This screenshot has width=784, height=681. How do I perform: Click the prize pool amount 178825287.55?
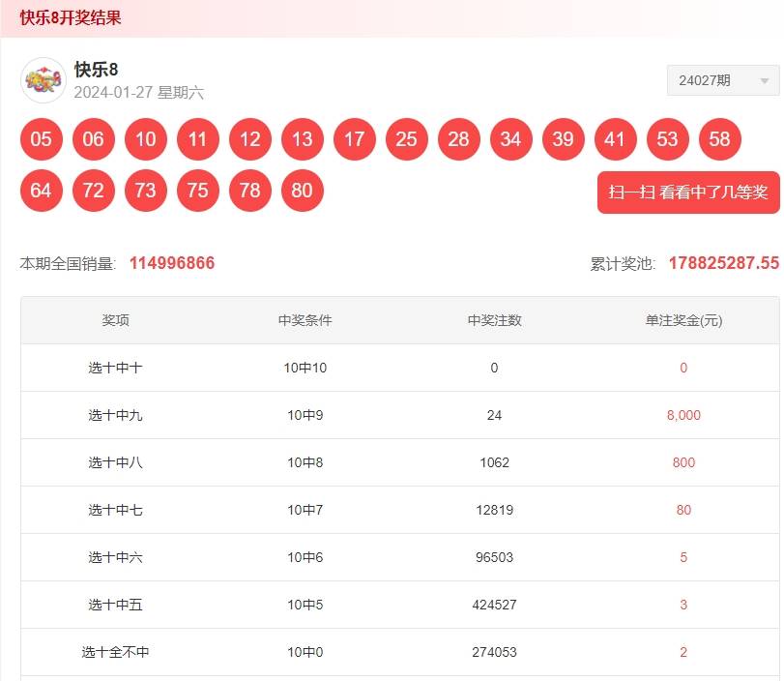[x=724, y=263]
